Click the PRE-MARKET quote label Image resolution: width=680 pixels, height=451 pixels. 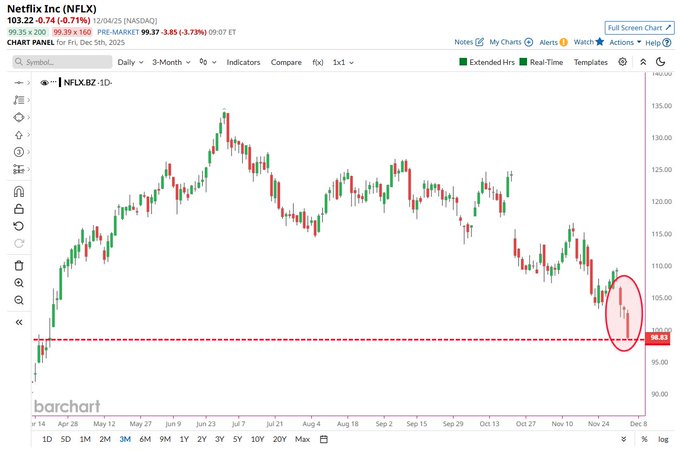pos(118,32)
